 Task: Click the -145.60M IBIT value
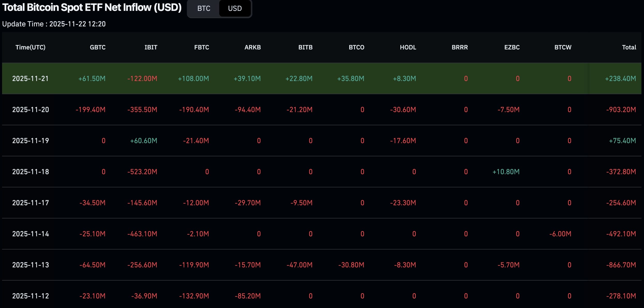pyautogui.click(x=142, y=203)
